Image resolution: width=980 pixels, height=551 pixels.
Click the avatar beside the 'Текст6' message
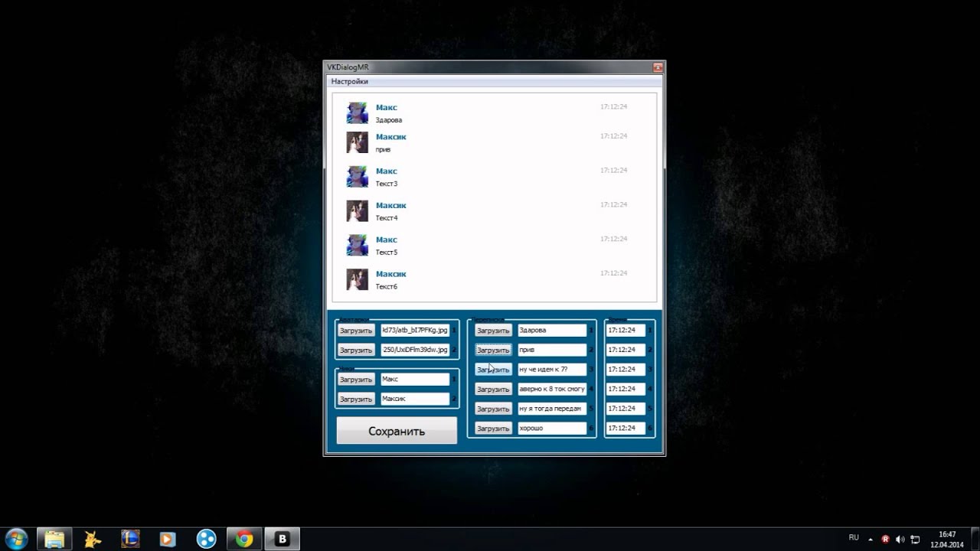coord(358,279)
